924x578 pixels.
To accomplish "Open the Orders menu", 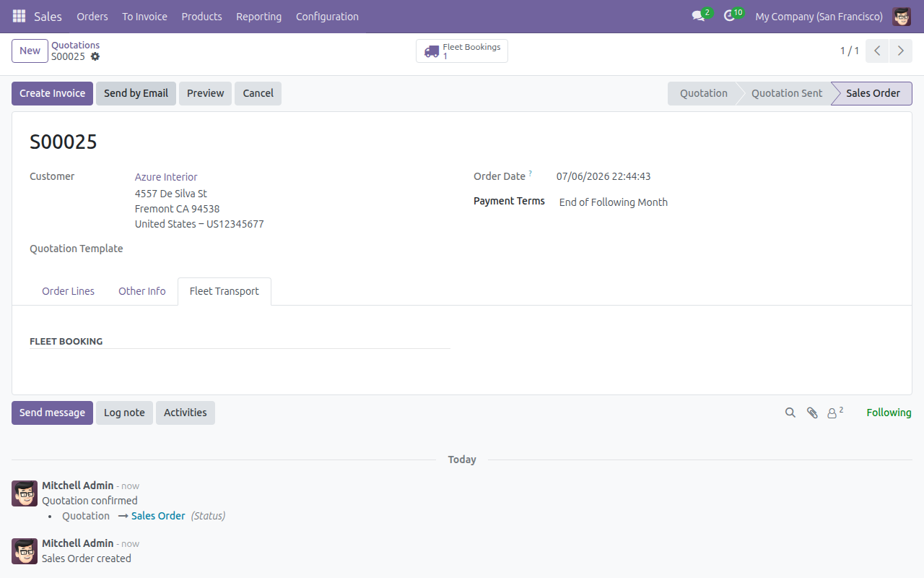I will pyautogui.click(x=92, y=16).
